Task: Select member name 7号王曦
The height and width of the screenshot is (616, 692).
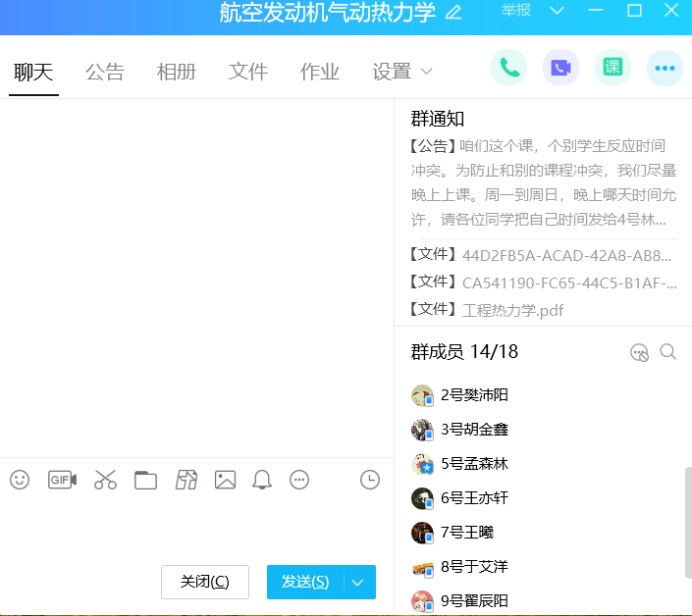Action: pyautogui.click(x=467, y=533)
